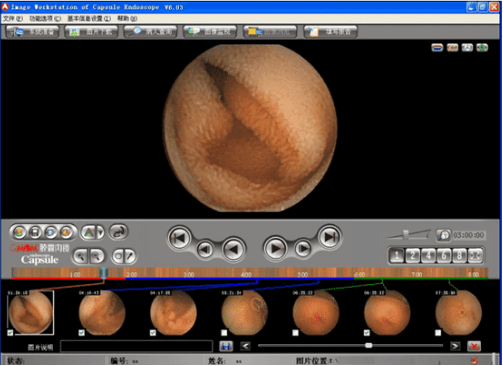Open dropdown arrow beside color triangle icon
503x366 pixels.
[100, 232]
